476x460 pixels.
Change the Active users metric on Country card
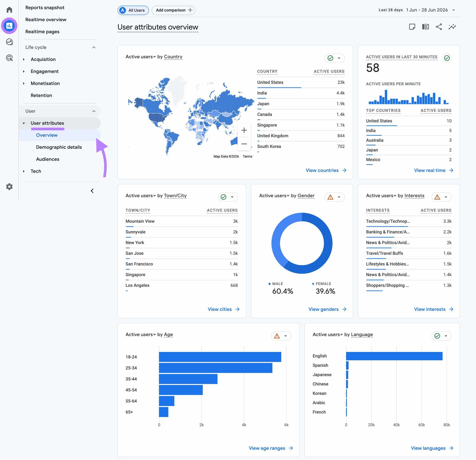pos(141,57)
